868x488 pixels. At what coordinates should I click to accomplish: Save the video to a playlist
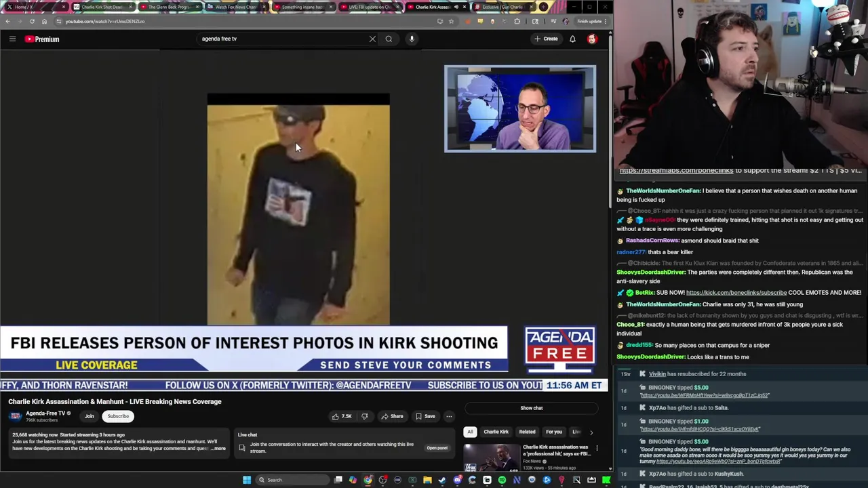425,416
